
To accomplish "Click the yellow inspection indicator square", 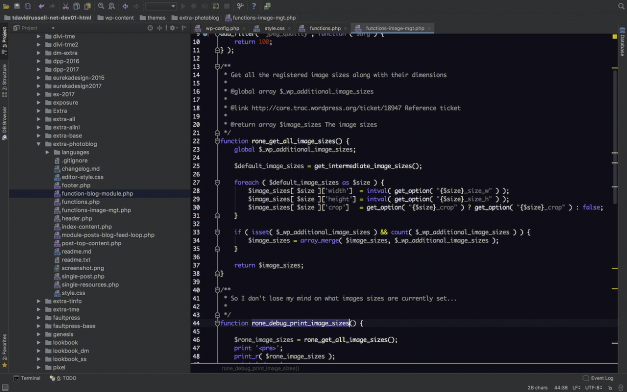I will (x=615, y=36).
